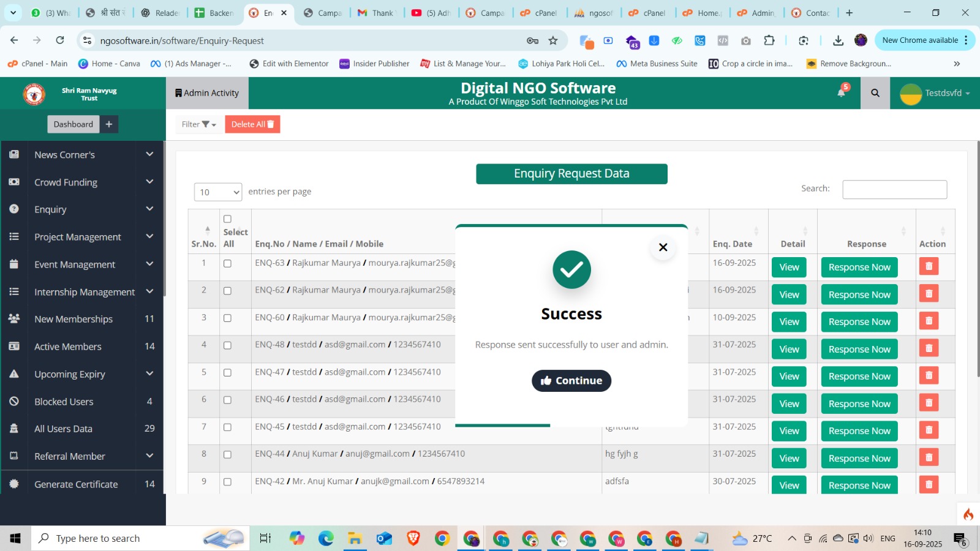The image size is (980, 551).
Task: Close the Success popup with X icon
Action: point(663,247)
